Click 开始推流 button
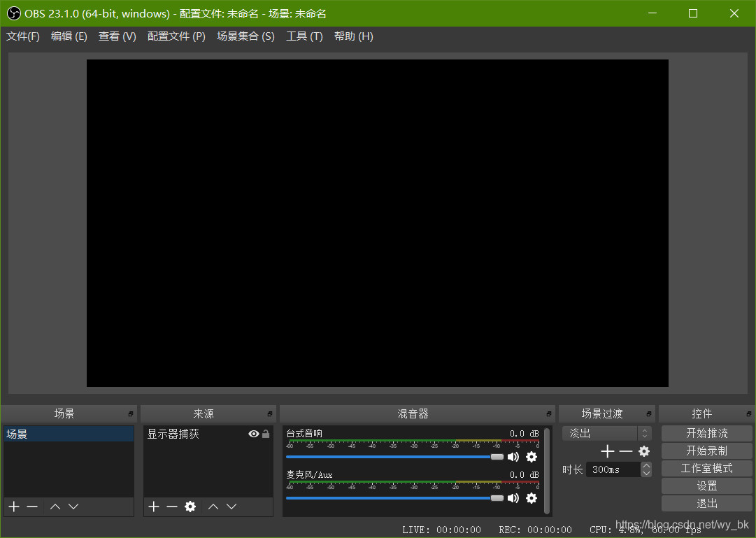 tap(707, 433)
